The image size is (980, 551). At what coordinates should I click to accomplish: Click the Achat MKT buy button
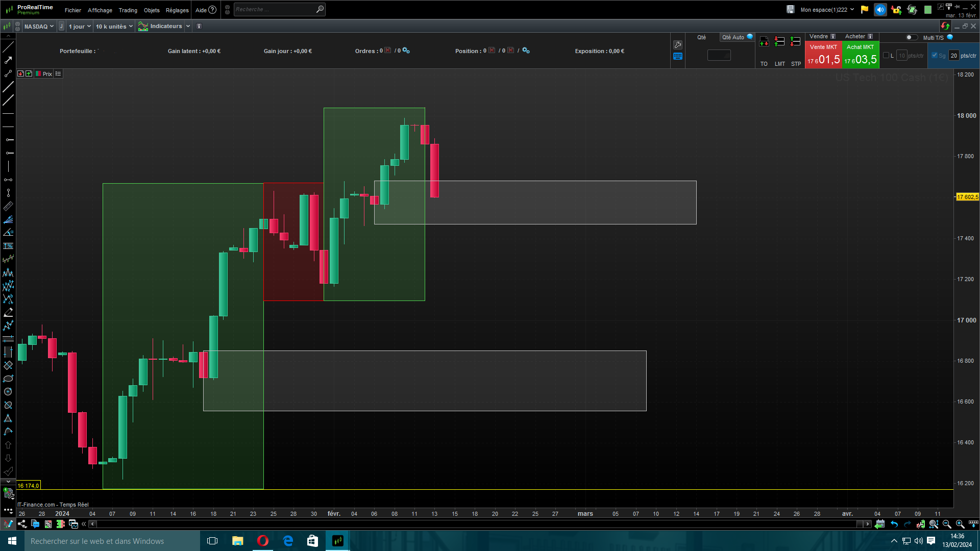pyautogui.click(x=861, y=55)
